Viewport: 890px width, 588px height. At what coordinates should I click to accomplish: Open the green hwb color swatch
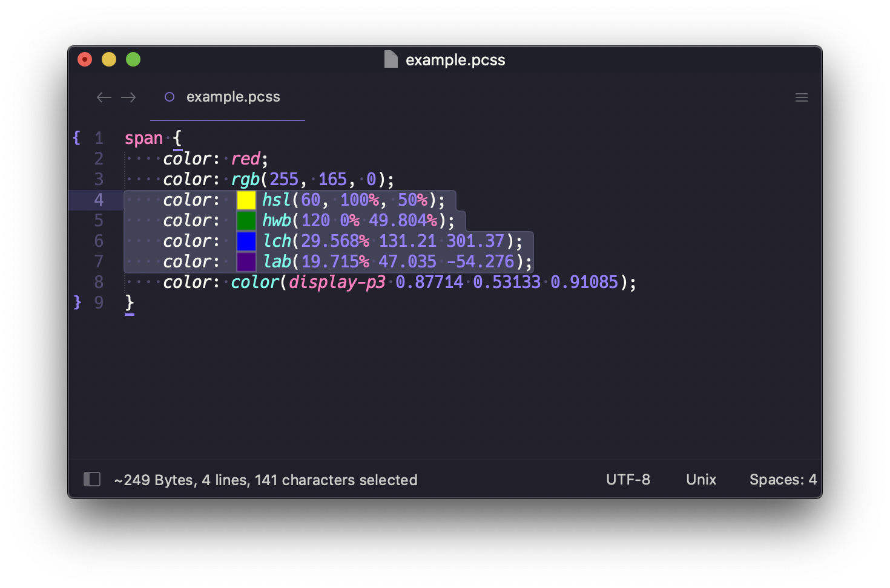pos(246,221)
